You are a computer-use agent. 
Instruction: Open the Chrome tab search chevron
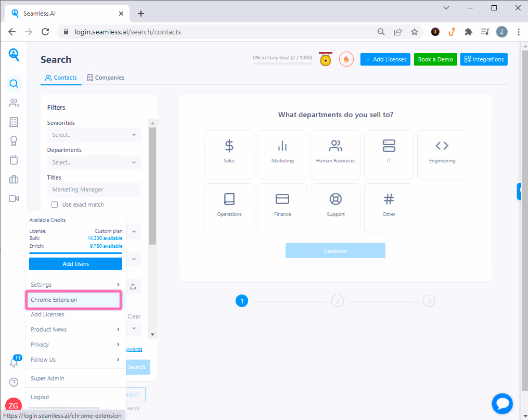[446, 8]
